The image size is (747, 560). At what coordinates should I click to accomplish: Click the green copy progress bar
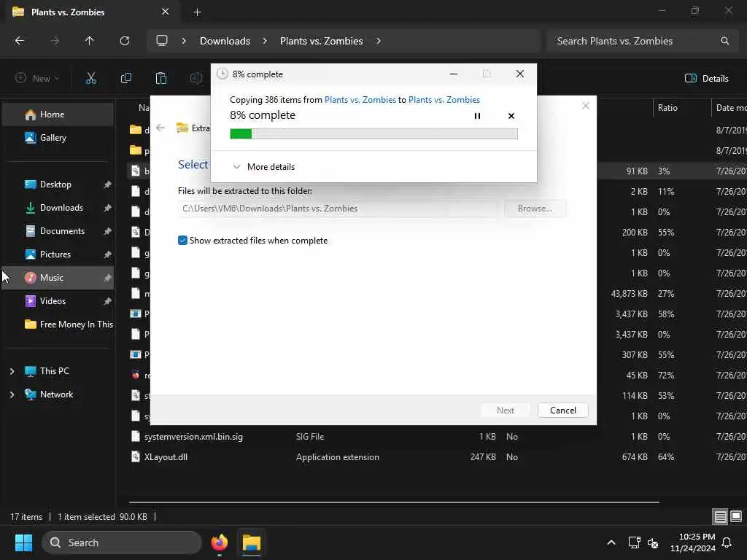(x=373, y=134)
